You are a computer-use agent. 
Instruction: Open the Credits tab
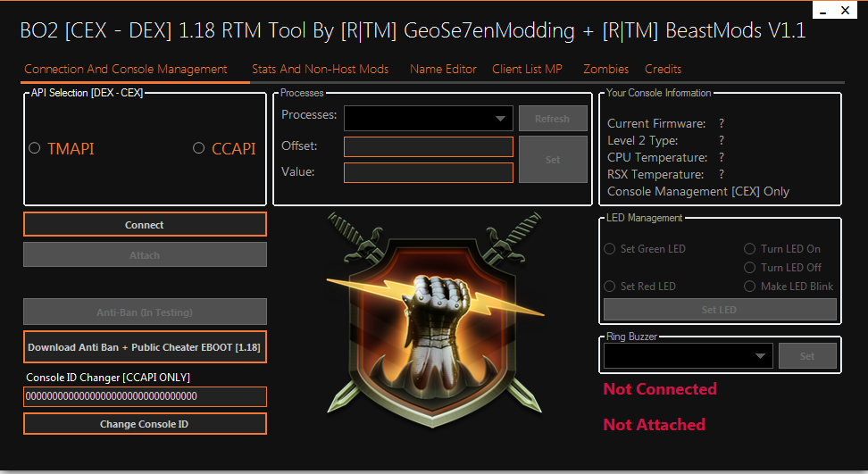(x=663, y=69)
